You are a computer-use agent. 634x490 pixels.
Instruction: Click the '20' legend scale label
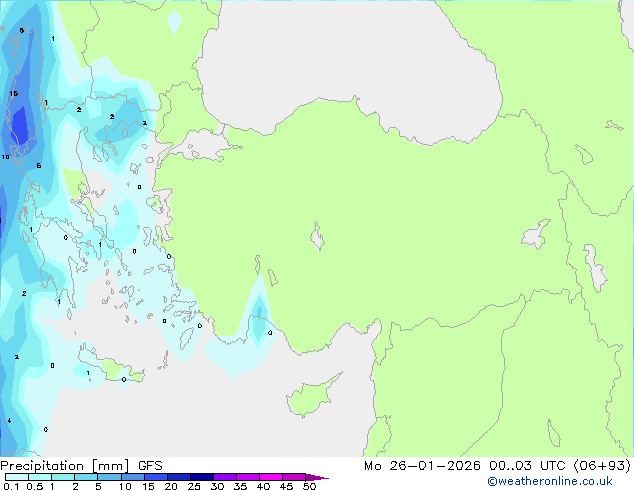(171, 486)
